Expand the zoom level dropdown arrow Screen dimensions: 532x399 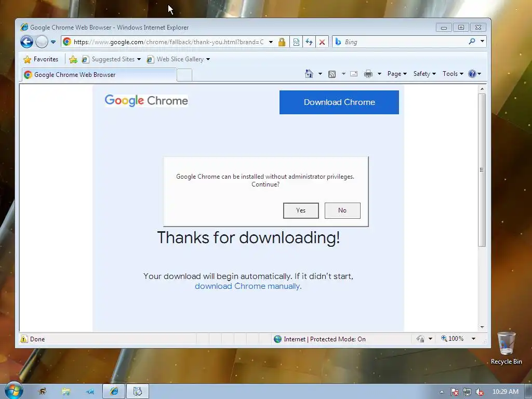(474, 339)
